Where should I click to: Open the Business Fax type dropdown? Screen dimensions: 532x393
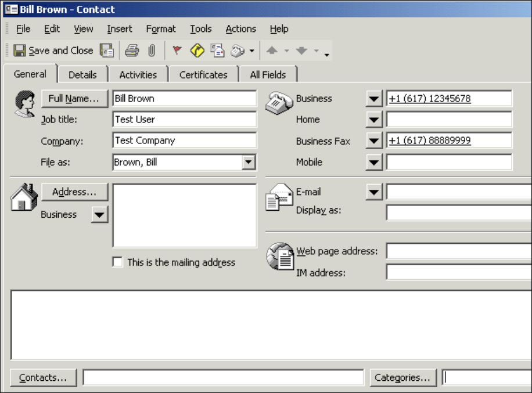374,140
